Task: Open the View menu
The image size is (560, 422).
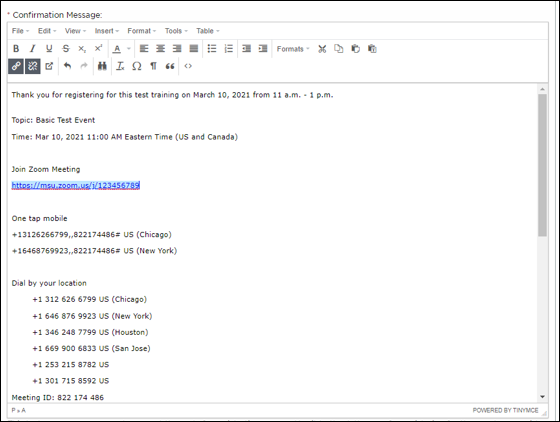Action: [75, 31]
